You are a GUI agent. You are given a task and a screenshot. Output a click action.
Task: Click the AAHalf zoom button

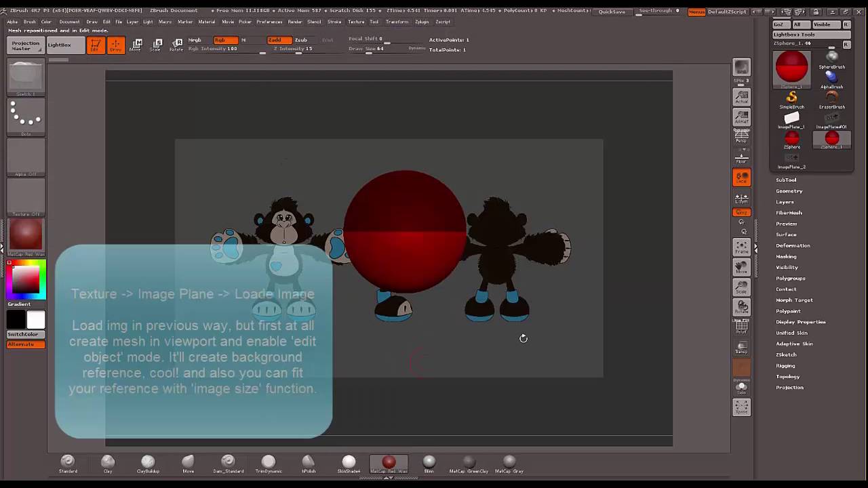tap(741, 118)
